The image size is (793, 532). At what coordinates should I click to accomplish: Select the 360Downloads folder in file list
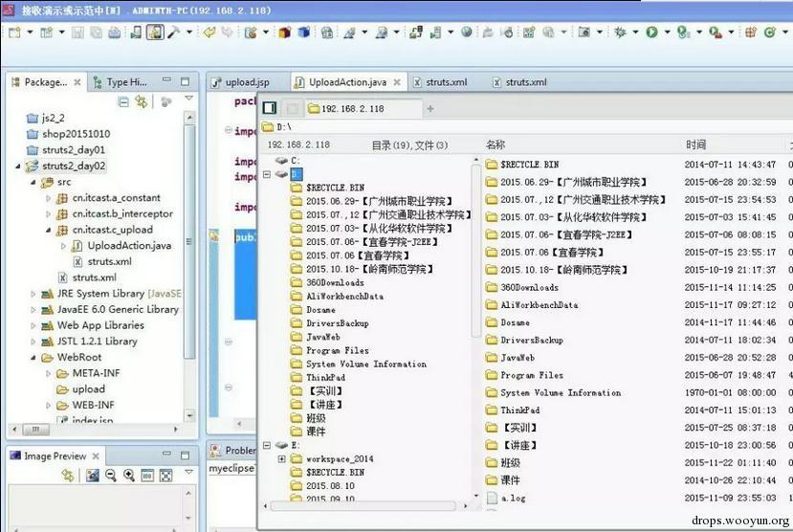529,287
